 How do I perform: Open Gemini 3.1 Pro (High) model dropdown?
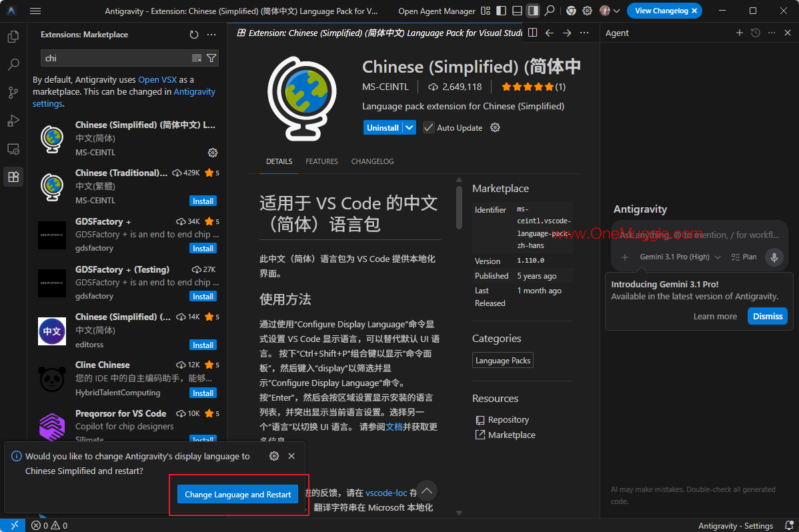click(x=680, y=257)
